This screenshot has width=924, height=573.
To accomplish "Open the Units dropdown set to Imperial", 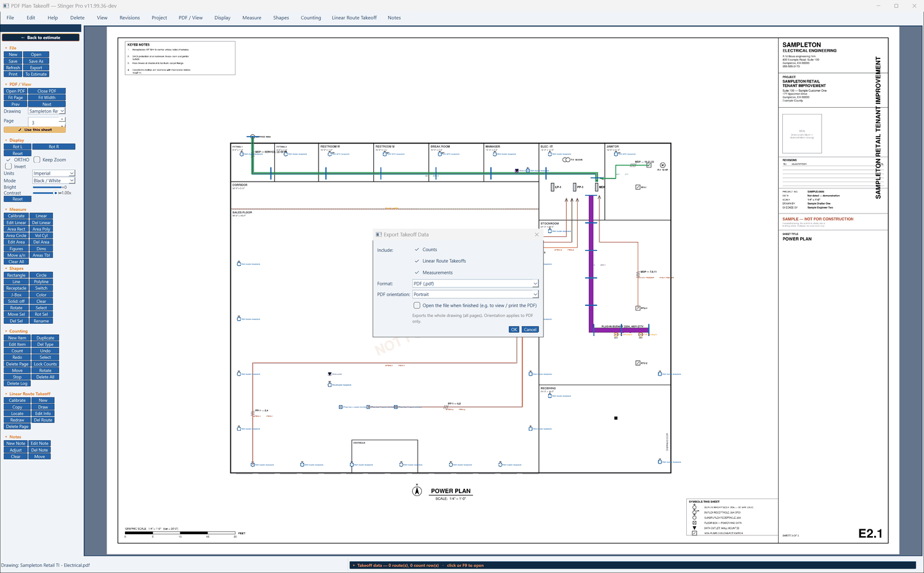I will pos(54,174).
